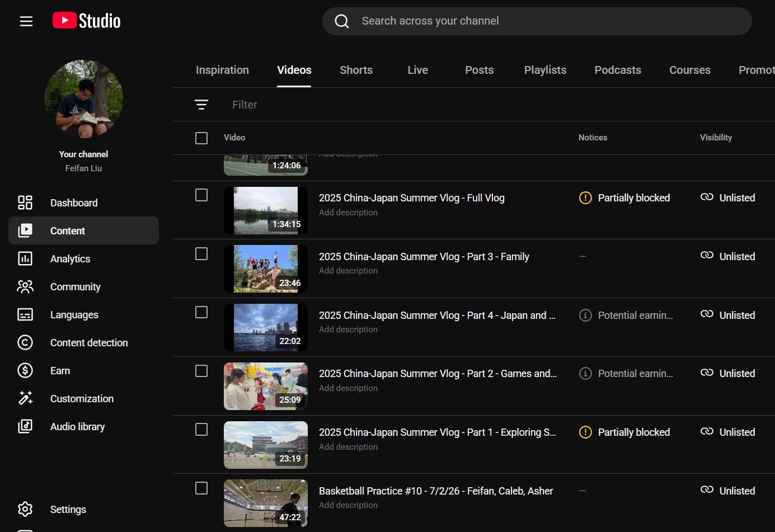Click unlisted link icon for Full Vlog
Screen dimensions: 775x532
coord(707,197)
